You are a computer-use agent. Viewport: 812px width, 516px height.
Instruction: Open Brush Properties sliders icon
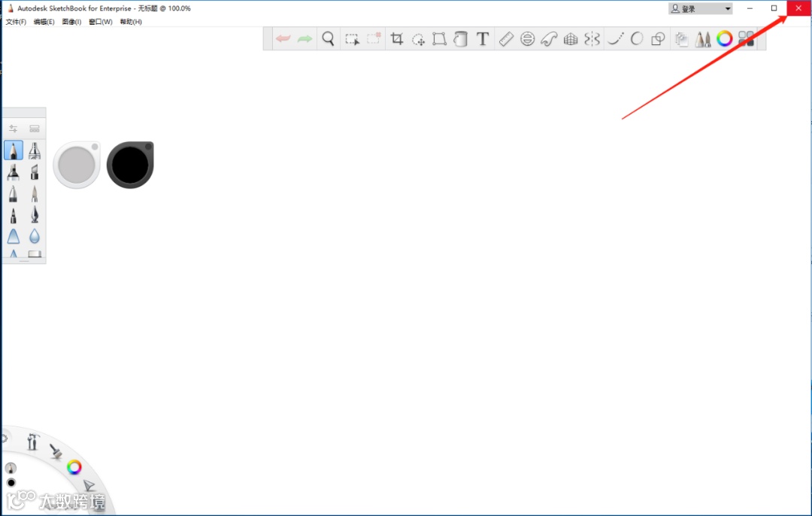tap(14, 129)
